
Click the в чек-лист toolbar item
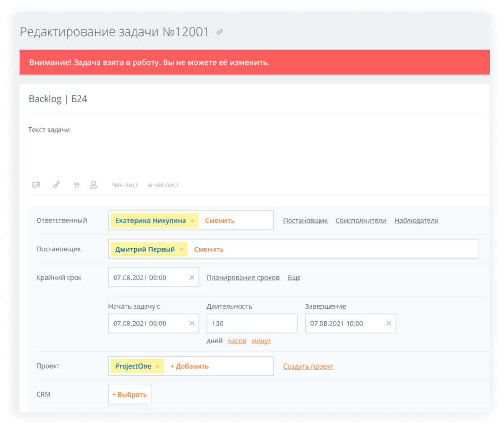[164, 185]
